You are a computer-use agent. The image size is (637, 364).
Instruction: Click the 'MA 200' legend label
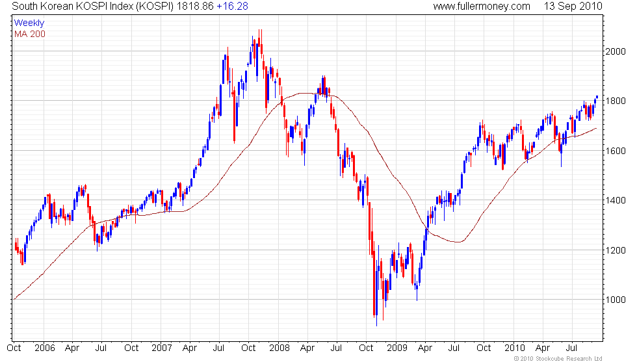[30, 34]
